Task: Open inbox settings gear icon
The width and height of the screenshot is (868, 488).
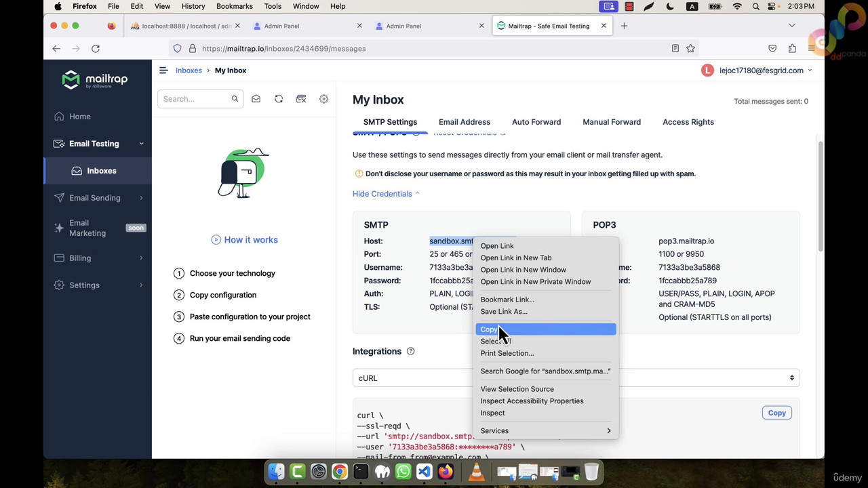Action: coord(324,99)
